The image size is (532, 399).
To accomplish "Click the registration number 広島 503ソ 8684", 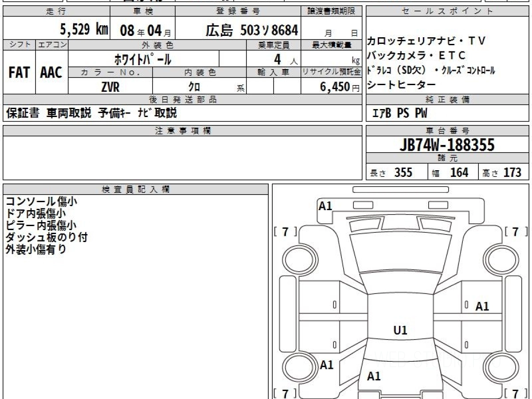I will 251,30.
